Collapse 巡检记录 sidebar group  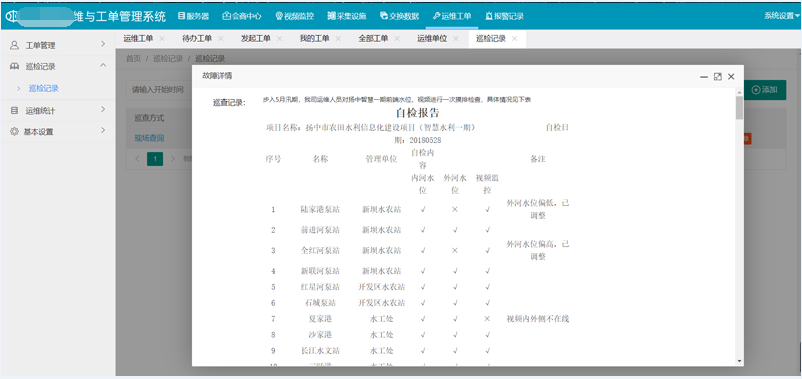click(x=58, y=66)
